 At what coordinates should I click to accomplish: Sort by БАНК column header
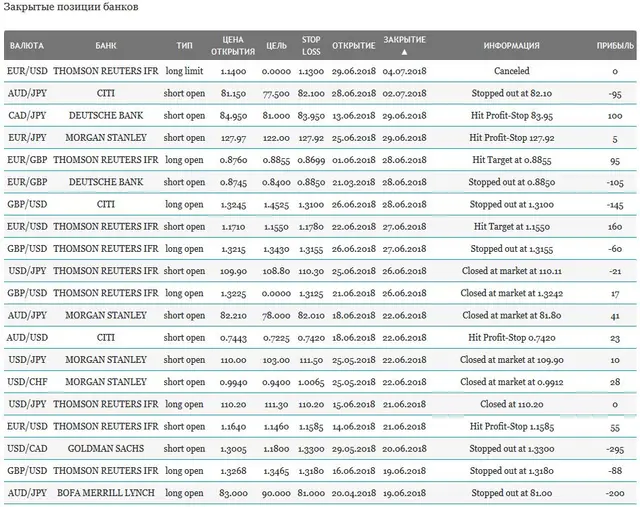tap(106, 46)
